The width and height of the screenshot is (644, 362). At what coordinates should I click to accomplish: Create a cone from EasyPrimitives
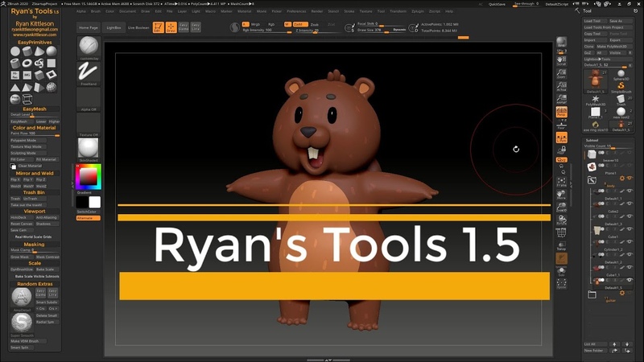click(x=39, y=51)
